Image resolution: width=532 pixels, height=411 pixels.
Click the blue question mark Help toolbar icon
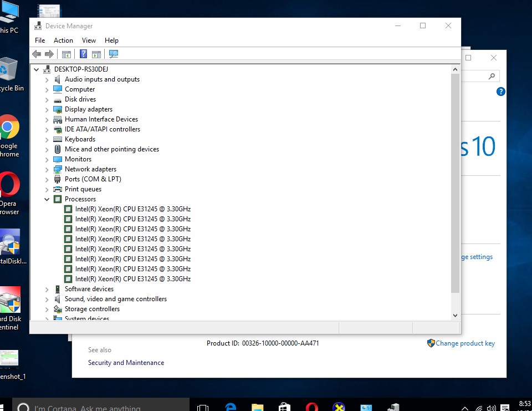pyautogui.click(x=83, y=54)
